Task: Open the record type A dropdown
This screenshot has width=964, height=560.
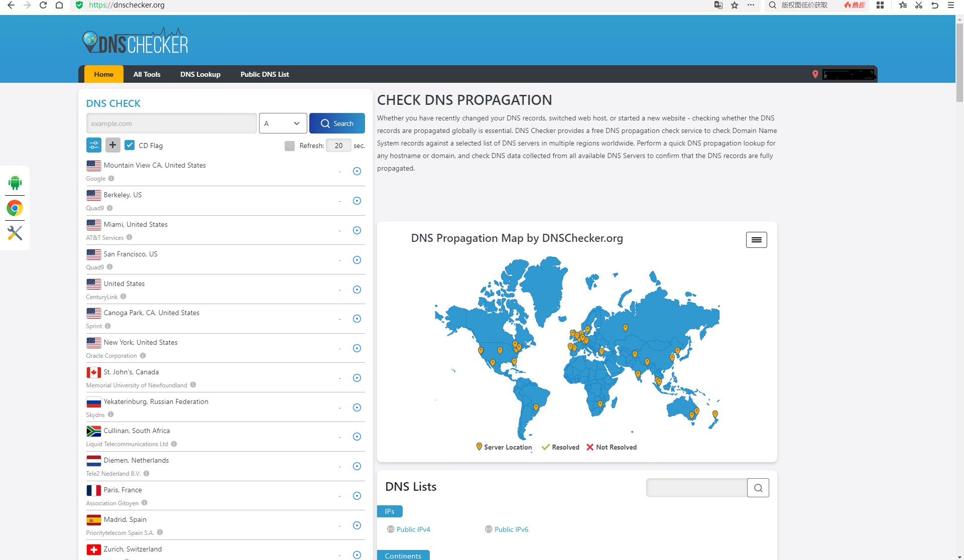Action: (x=283, y=123)
